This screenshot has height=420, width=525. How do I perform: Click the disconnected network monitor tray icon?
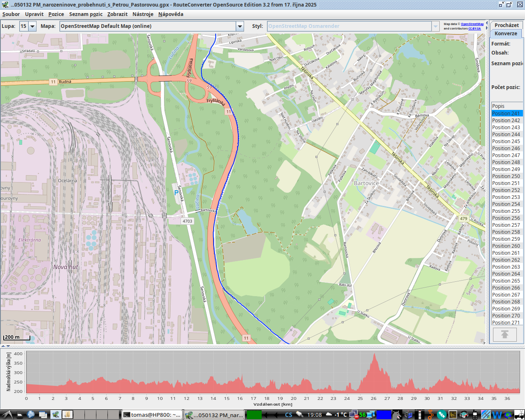pos(353,415)
